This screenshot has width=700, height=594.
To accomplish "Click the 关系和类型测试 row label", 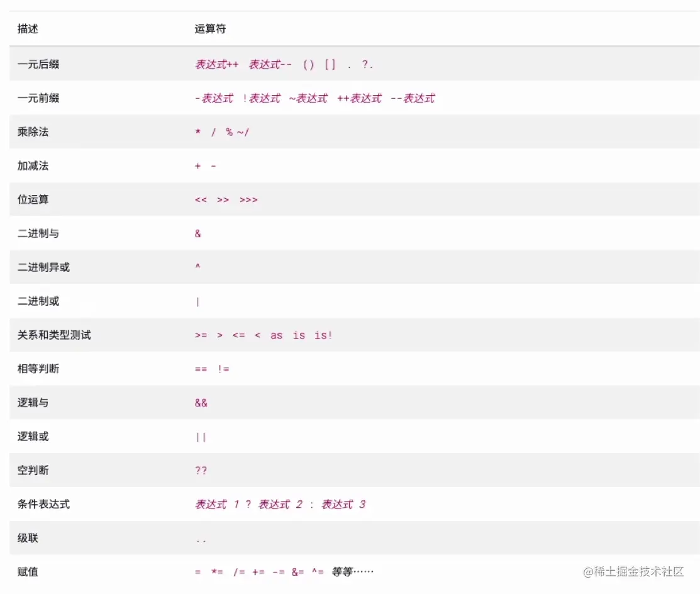I will (x=54, y=335).
